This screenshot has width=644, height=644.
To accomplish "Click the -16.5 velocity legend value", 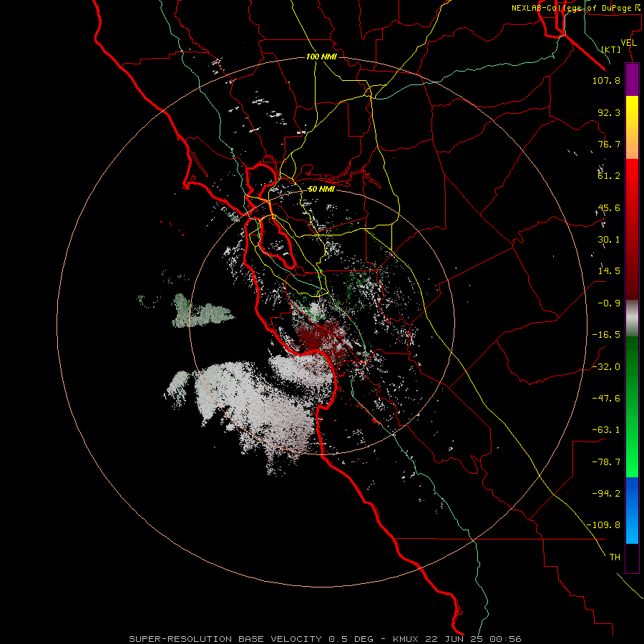I will click(606, 335).
